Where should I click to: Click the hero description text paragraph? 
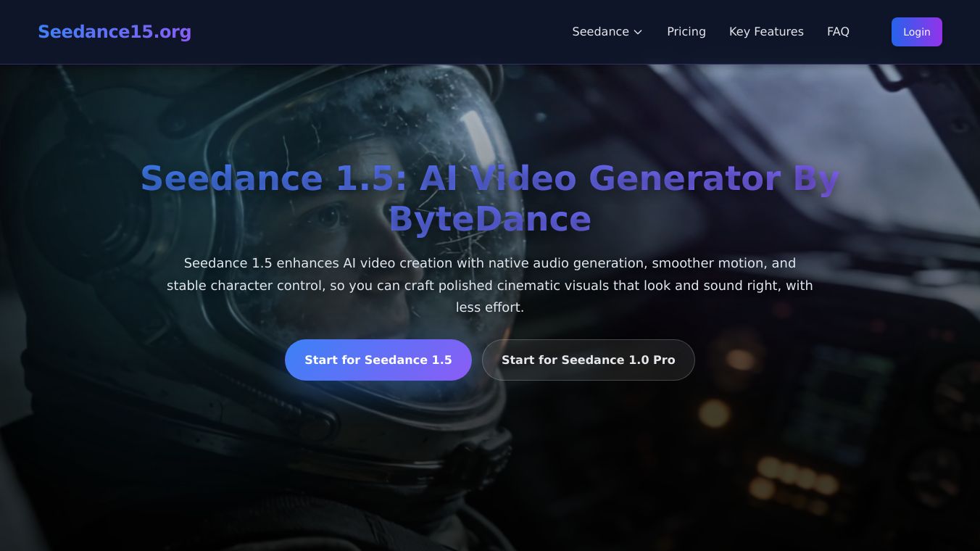(x=490, y=285)
